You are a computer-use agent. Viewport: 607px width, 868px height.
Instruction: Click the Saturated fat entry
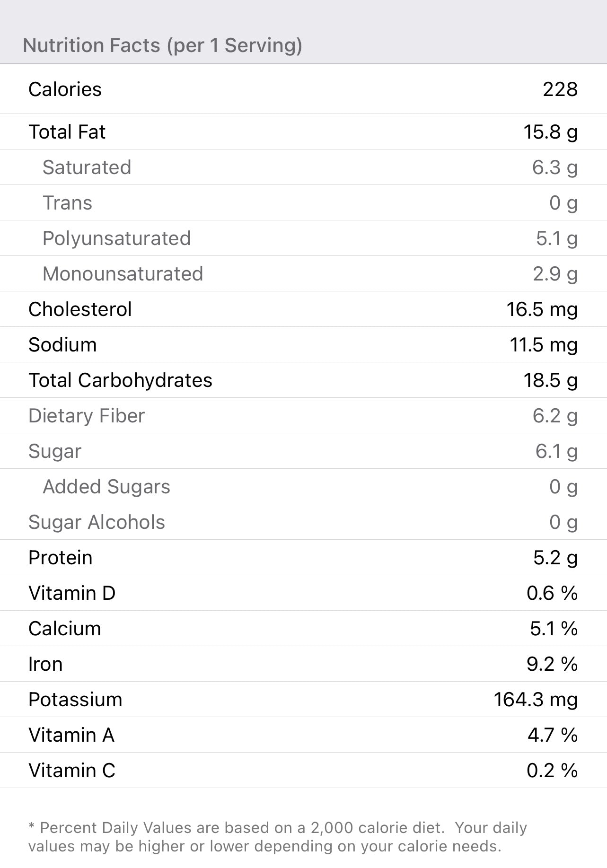click(x=303, y=167)
